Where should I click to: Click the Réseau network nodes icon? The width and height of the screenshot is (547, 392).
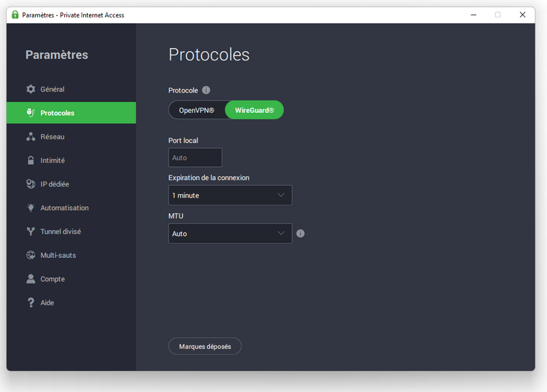point(31,136)
